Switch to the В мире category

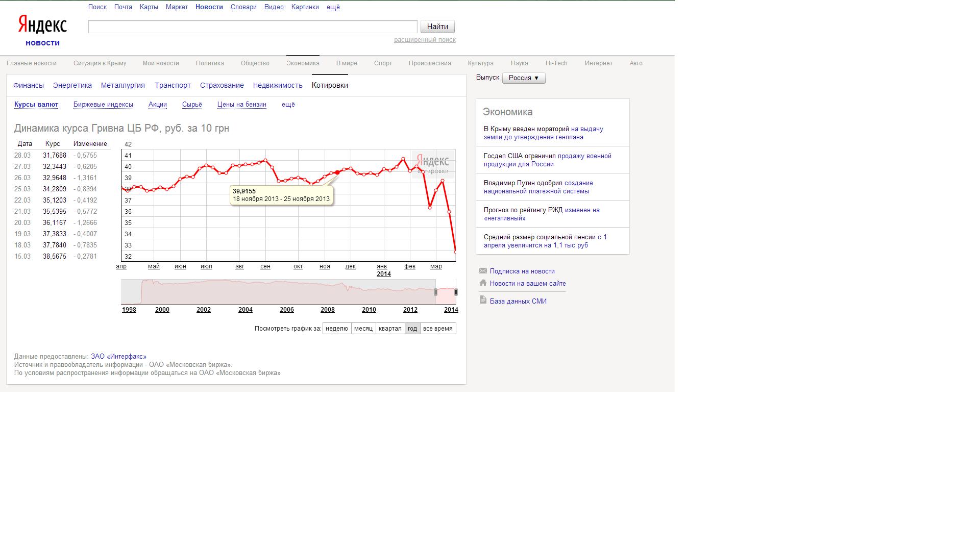(347, 63)
